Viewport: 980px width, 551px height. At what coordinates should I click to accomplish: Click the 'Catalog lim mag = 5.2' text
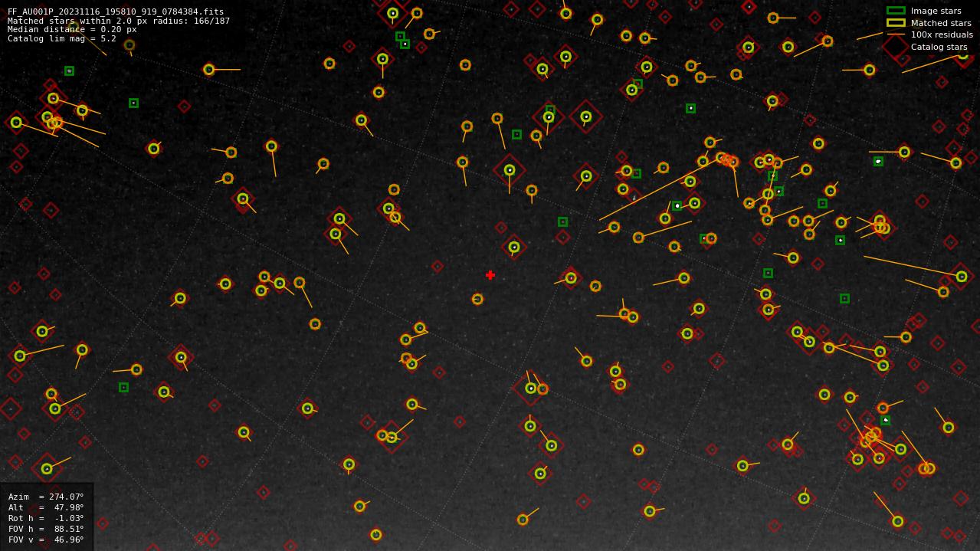point(62,38)
